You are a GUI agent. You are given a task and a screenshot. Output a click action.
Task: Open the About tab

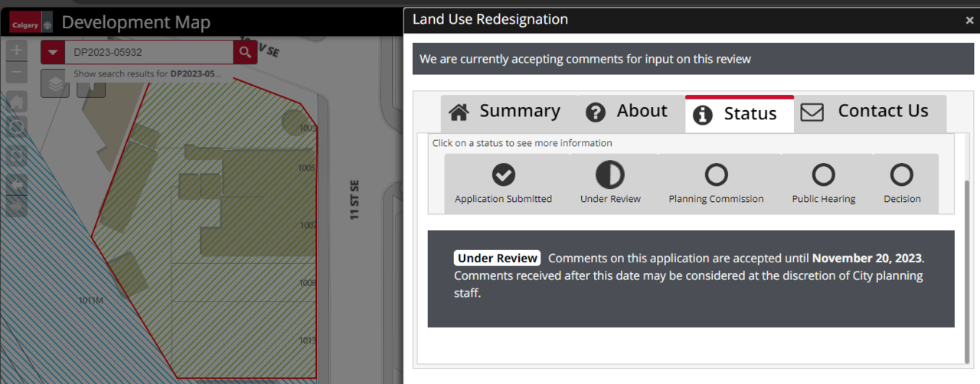pos(626,112)
